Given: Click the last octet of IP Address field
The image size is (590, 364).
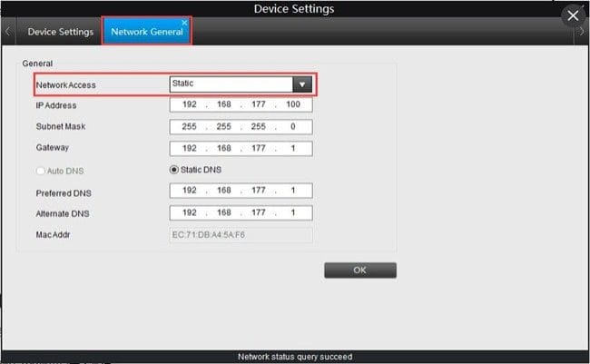Looking at the screenshot, I should [x=293, y=104].
